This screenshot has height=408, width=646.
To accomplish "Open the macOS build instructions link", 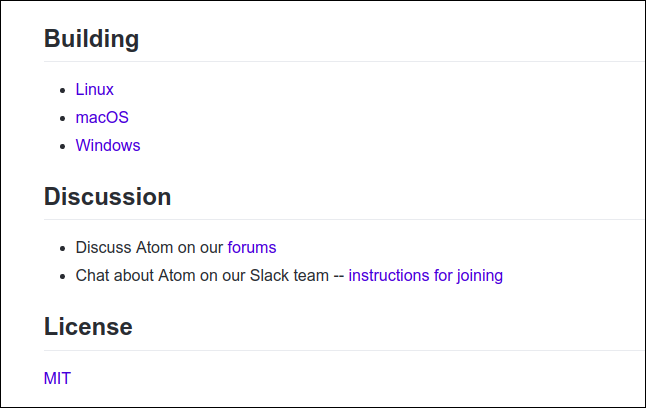I will click(102, 117).
